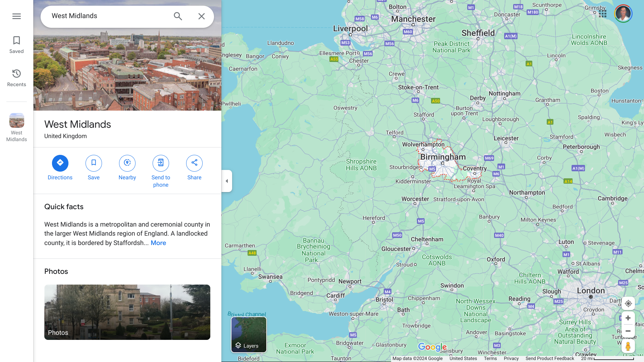This screenshot has height=362, width=644.
Task: Send West Midlands to phone
Action: [x=161, y=163]
